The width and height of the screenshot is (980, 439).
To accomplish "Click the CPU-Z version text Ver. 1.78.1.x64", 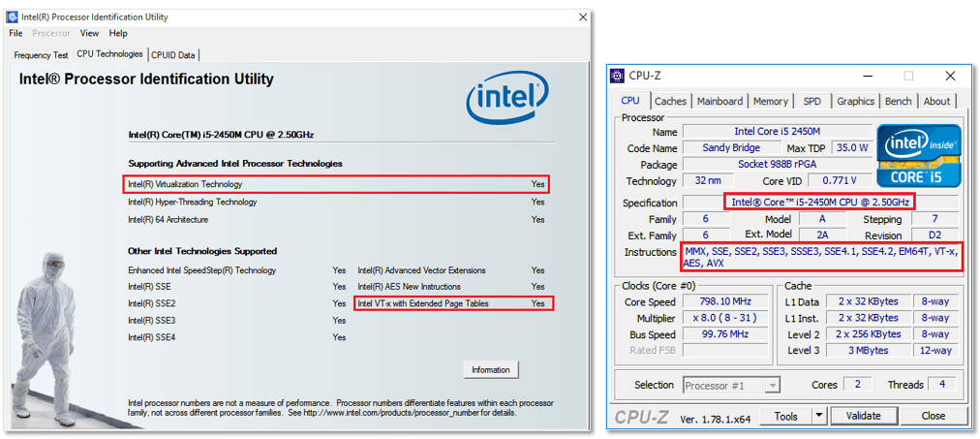I will 717,418.
